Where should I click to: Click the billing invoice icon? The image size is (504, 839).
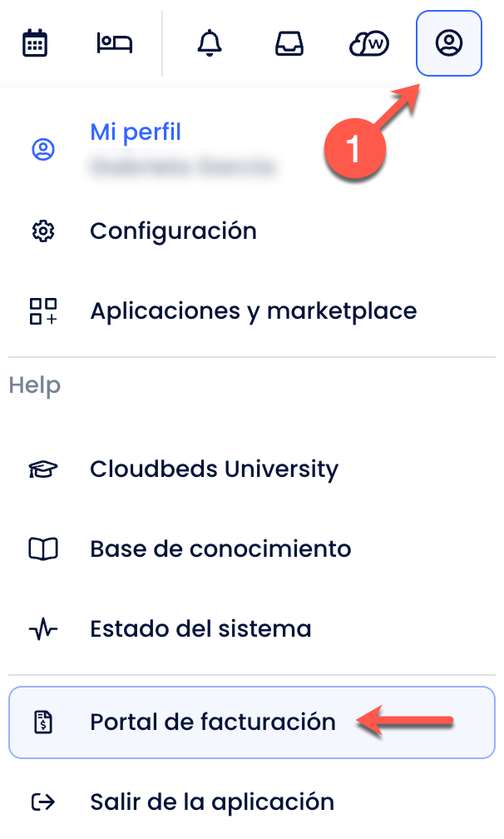[x=42, y=722]
